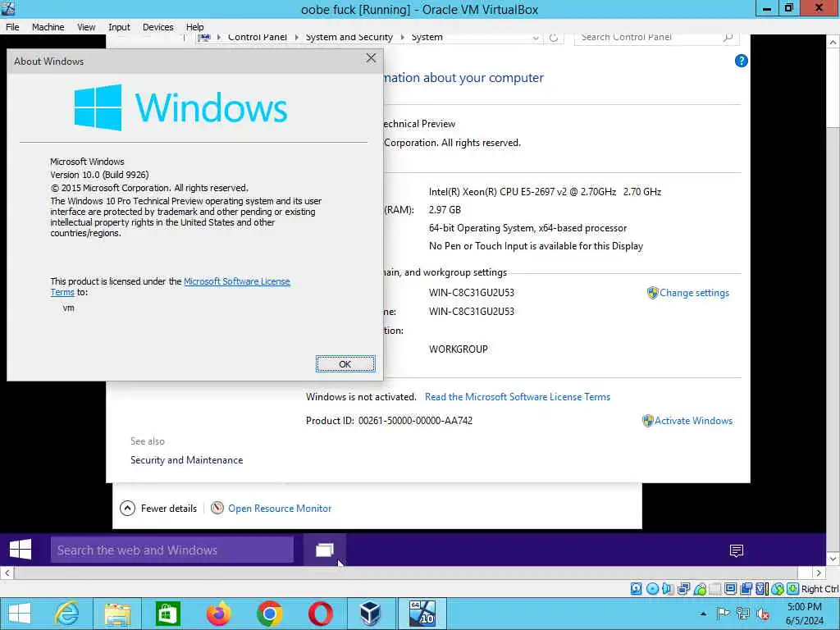Open the VirtualBox Manager taskbar icon

[x=370, y=614]
